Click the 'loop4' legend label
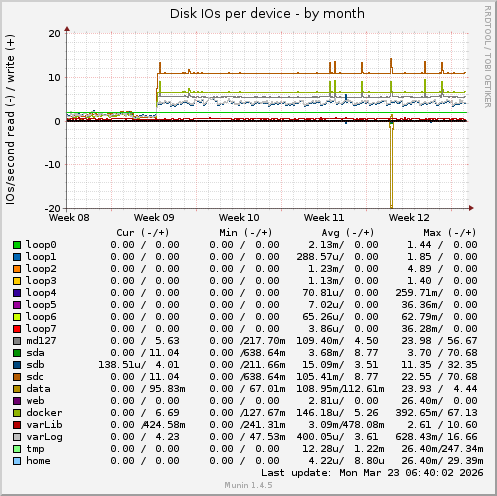 (x=41, y=293)
